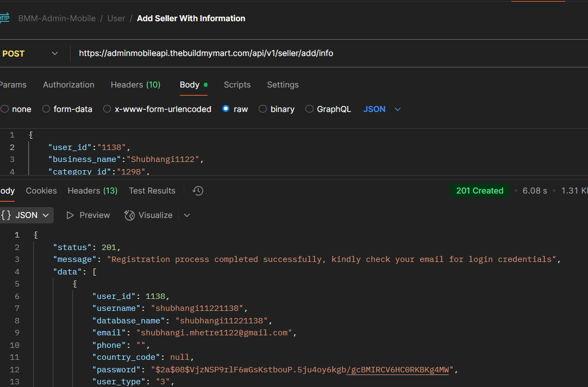The height and width of the screenshot is (387, 588).
Task: Open the response Cookies tab
Action: point(41,191)
